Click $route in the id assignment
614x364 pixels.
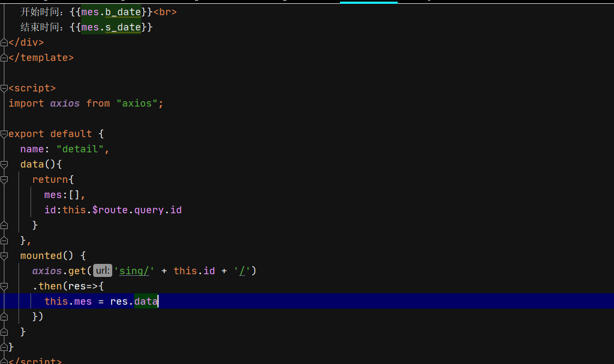(110, 211)
